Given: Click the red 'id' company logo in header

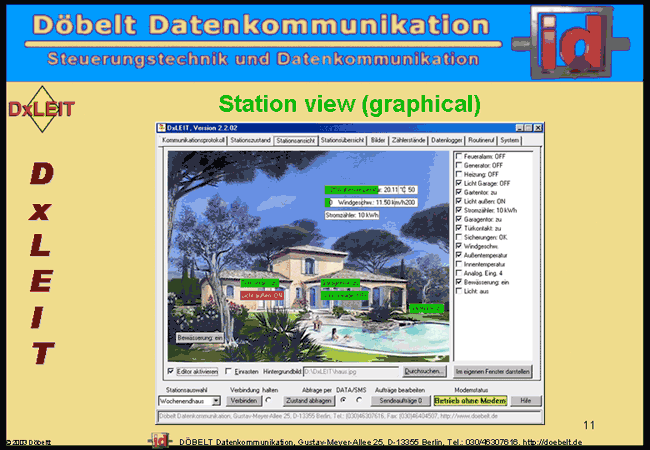Looking at the screenshot, I should click(x=571, y=42).
